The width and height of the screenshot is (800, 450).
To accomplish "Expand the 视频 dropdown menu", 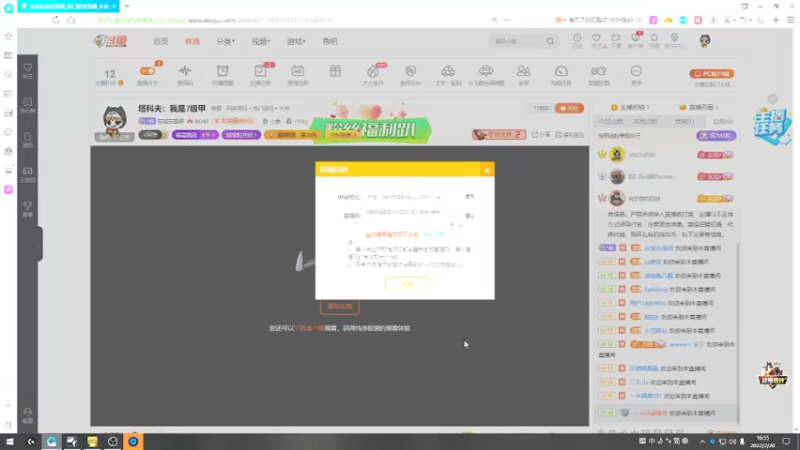I will pyautogui.click(x=261, y=41).
